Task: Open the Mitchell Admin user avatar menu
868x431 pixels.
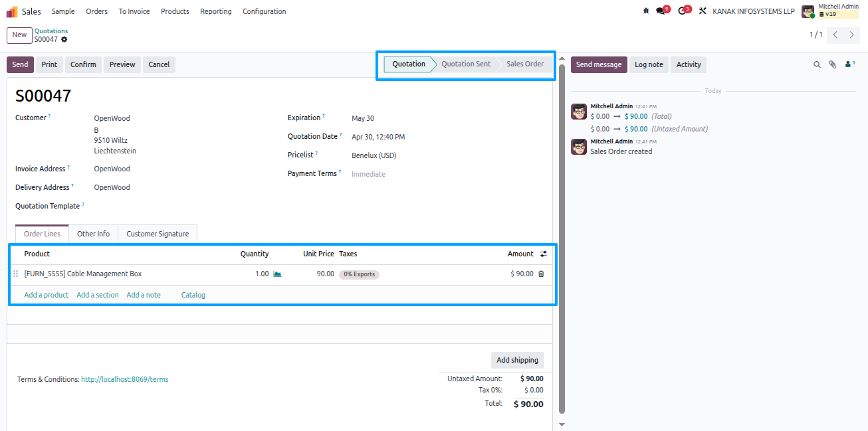Action: [808, 11]
